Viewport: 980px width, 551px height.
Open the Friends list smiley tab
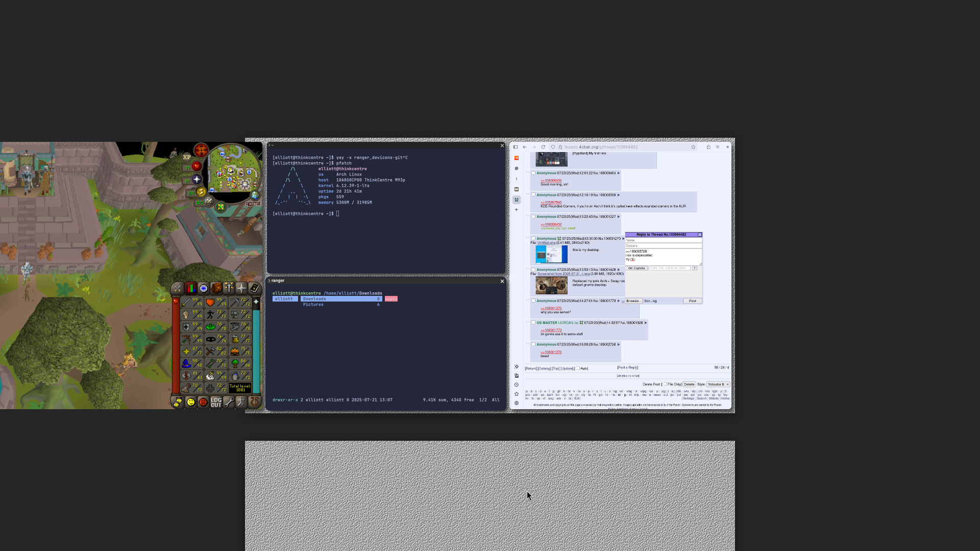190,402
